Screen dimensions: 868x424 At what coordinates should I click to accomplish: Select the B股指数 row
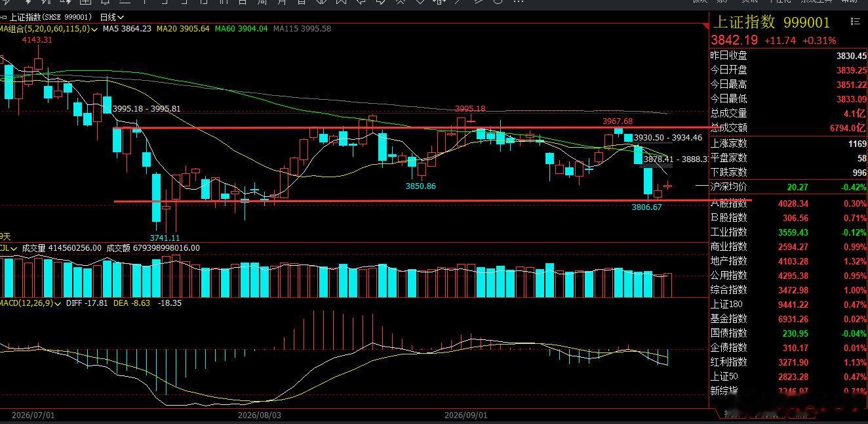point(789,218)
